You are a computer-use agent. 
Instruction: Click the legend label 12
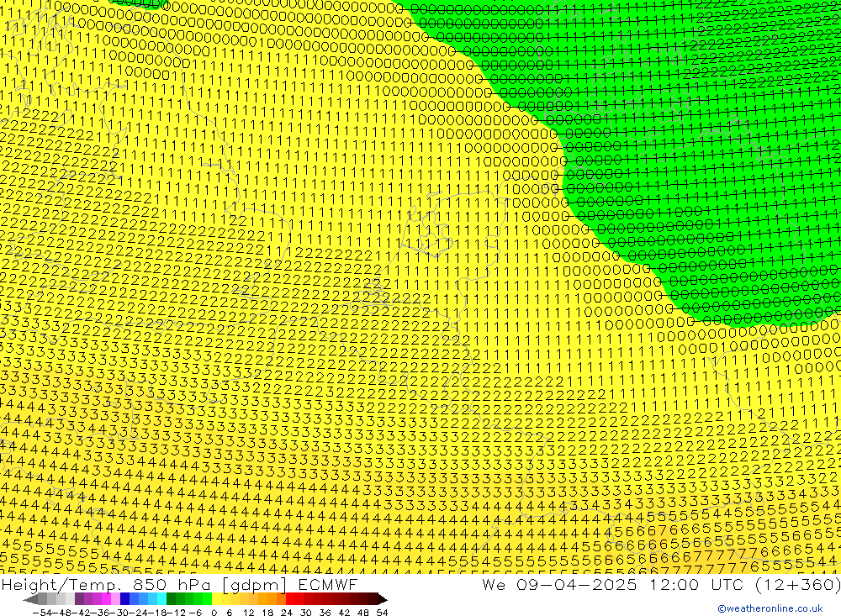click(248, 613)
